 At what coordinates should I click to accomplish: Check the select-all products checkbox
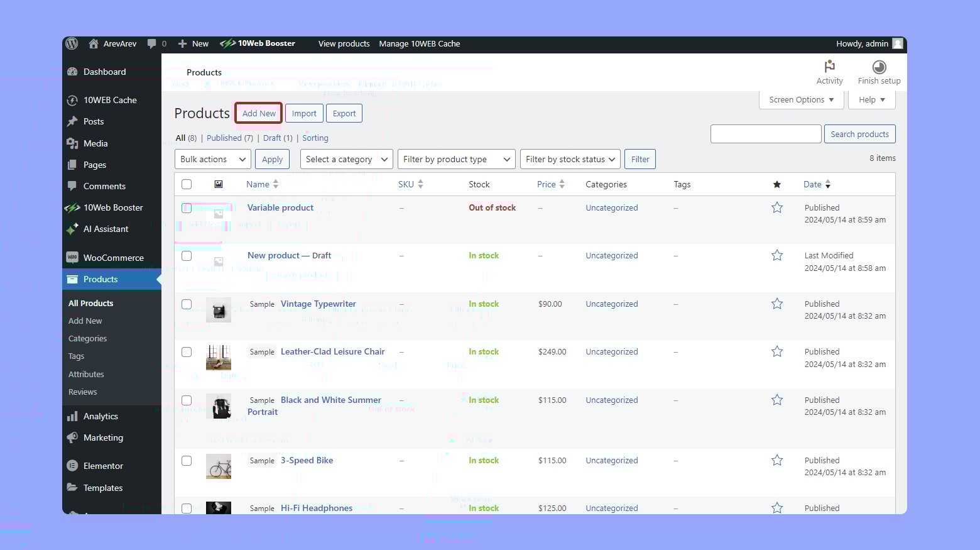(x=187, y=184)
